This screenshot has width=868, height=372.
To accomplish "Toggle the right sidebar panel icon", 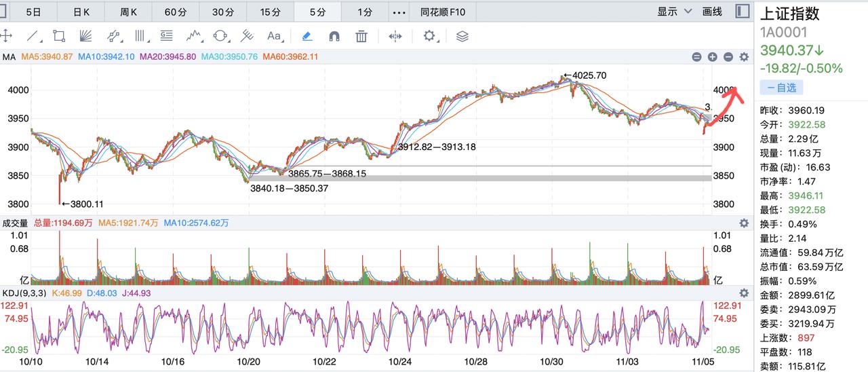I will point(743,12).
